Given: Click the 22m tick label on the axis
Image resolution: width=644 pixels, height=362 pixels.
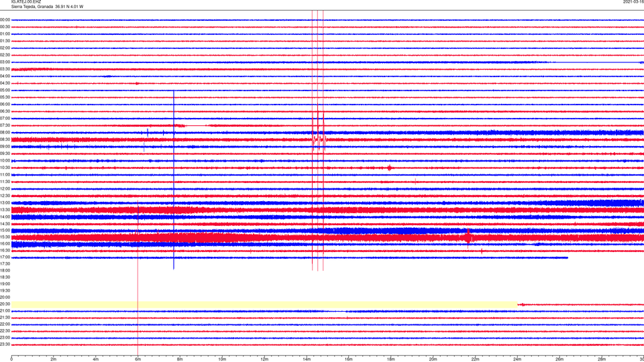Looking at the screenshot, I should pos(475,359).
